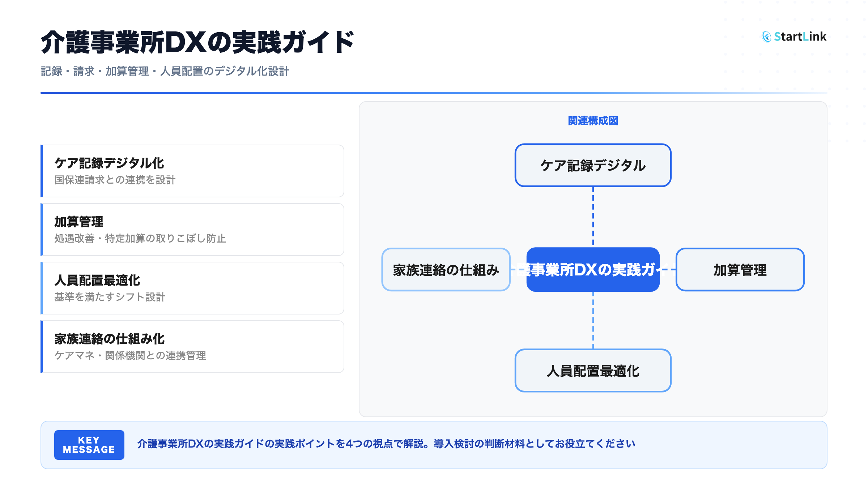Click the 国保連請求との連携を設計 description text
868x488 pixels.
(115, 180)
